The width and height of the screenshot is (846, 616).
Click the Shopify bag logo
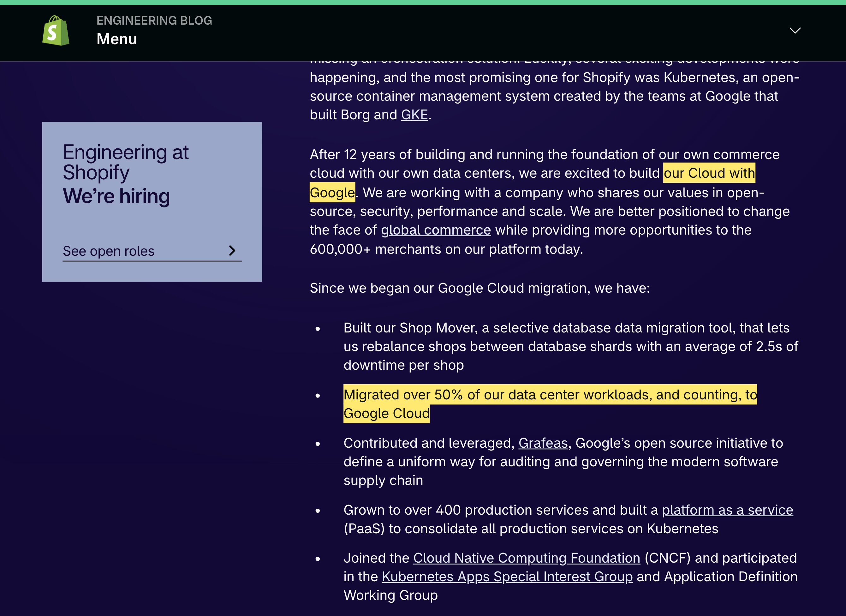(56, 31)
